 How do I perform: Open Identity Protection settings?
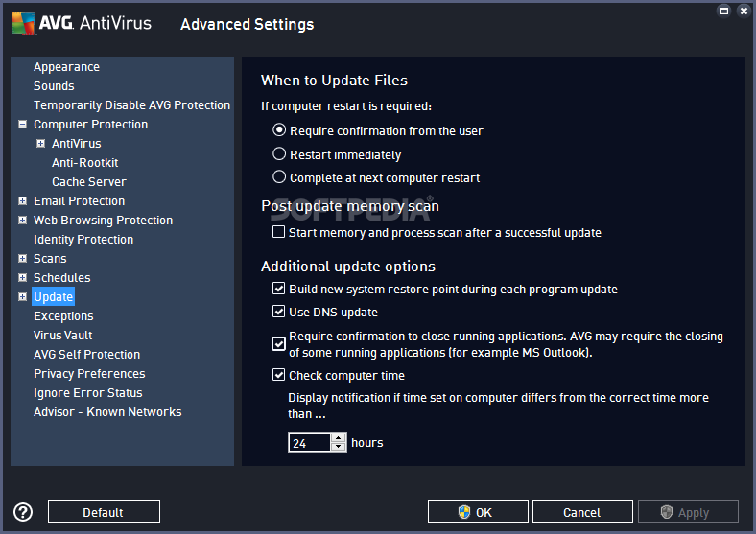point(83,240)
